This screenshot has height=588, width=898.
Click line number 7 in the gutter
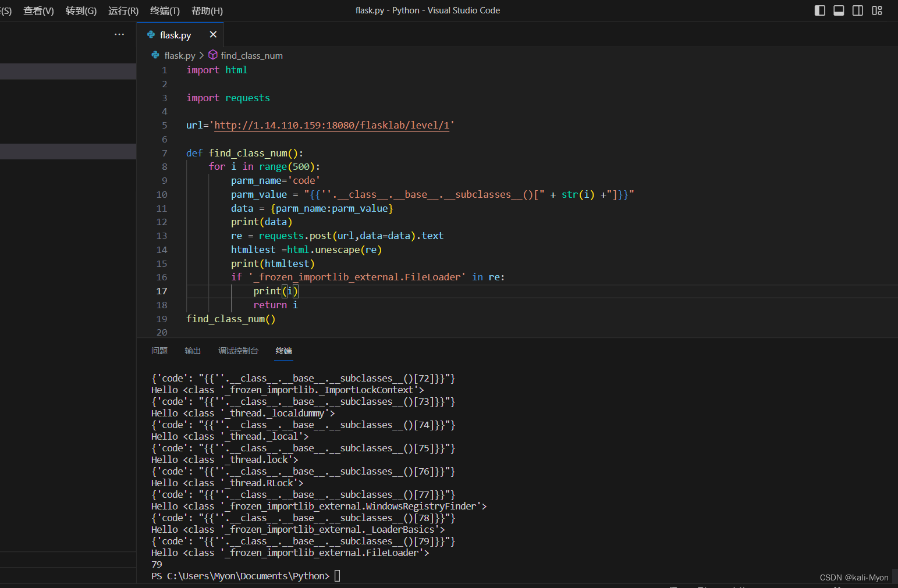coord(165,153)
